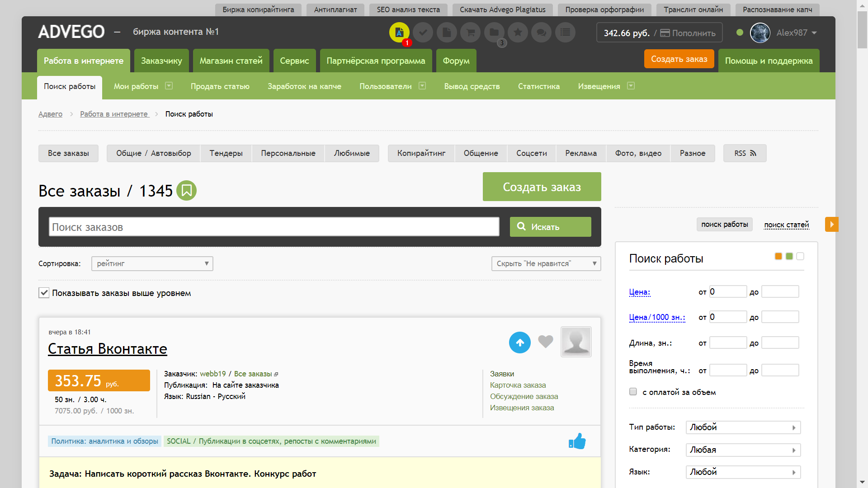The width and height of the screenshot is (868, 488).
Task: Select the green color square in Поиск работы panel
Action: pyautogui.click(x=789, y=256)
